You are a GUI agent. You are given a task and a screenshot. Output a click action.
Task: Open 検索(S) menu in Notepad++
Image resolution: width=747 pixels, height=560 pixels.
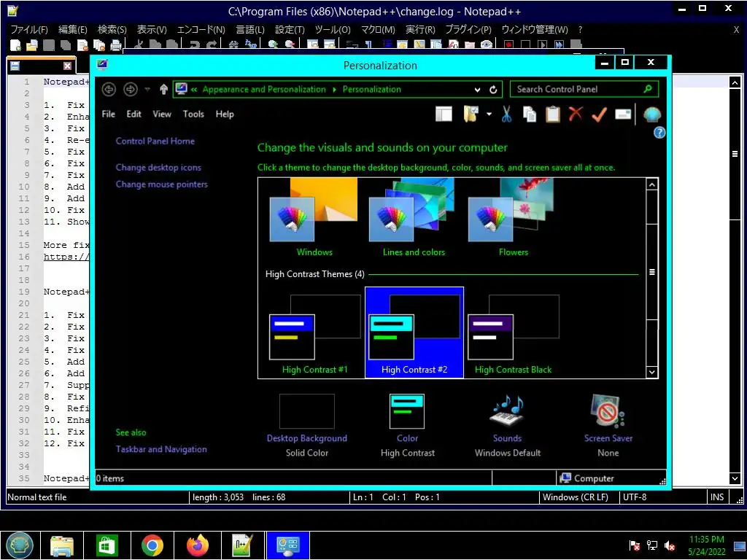[112, 29]
